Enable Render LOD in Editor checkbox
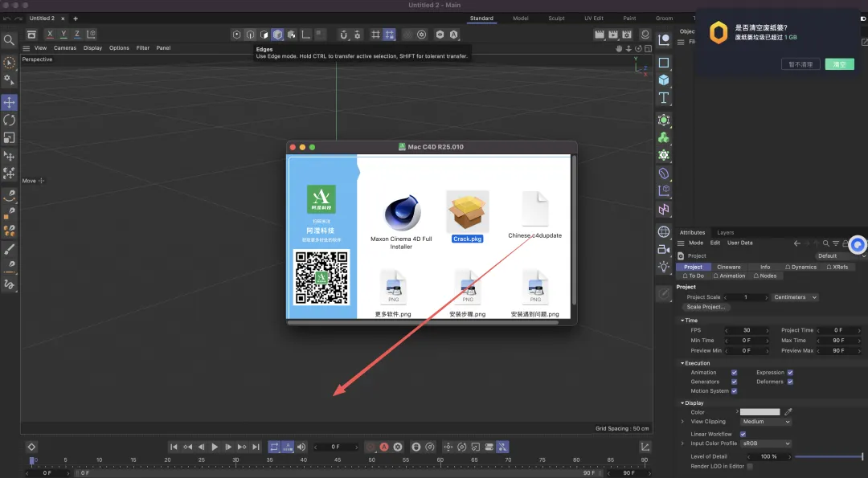This screenshot has height=478, width=868. click(x=750, y=467)
